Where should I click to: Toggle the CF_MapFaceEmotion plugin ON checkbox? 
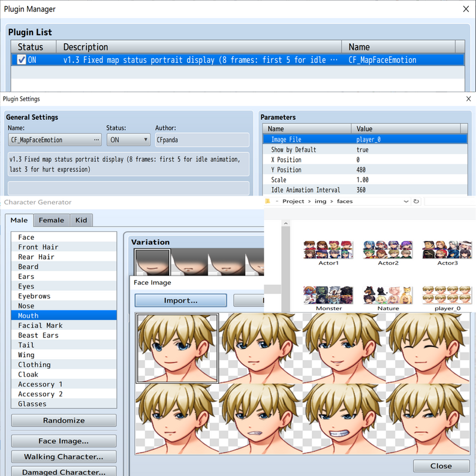[22, 59]
